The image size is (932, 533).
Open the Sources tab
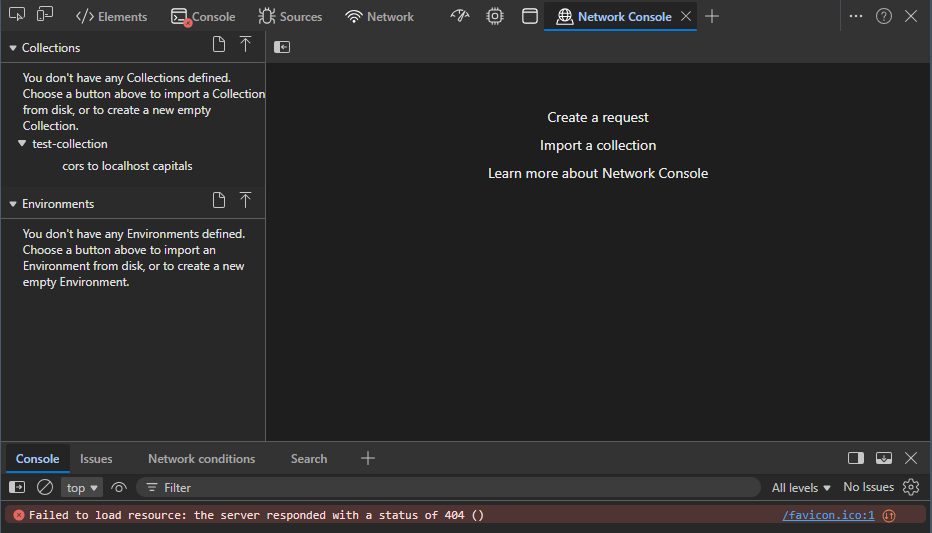(290, 17)
